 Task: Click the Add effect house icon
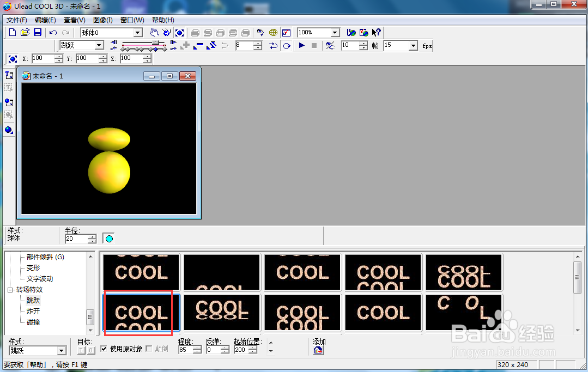point(318,350)
